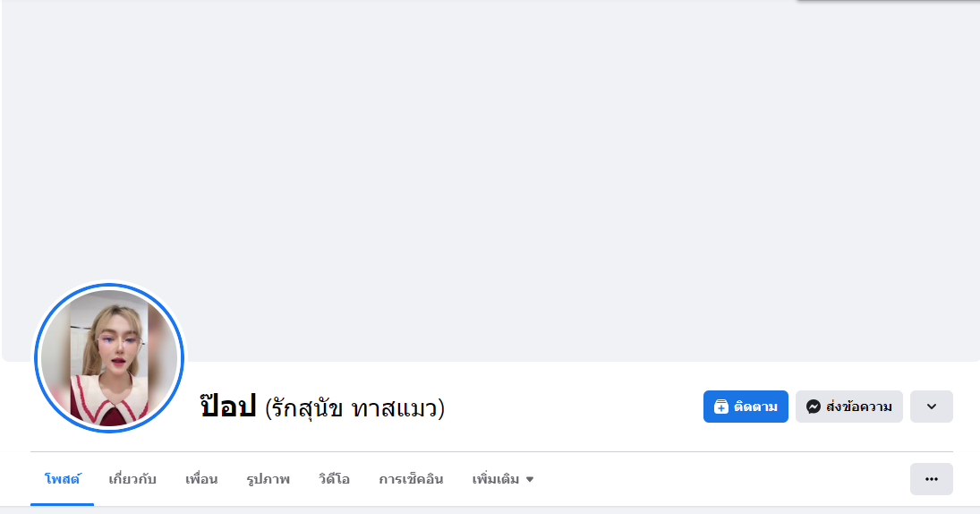This screenshot has height=514, width=980.
Task: Switch to the โพสต์ tab
Action: click(x=63, y=479)
